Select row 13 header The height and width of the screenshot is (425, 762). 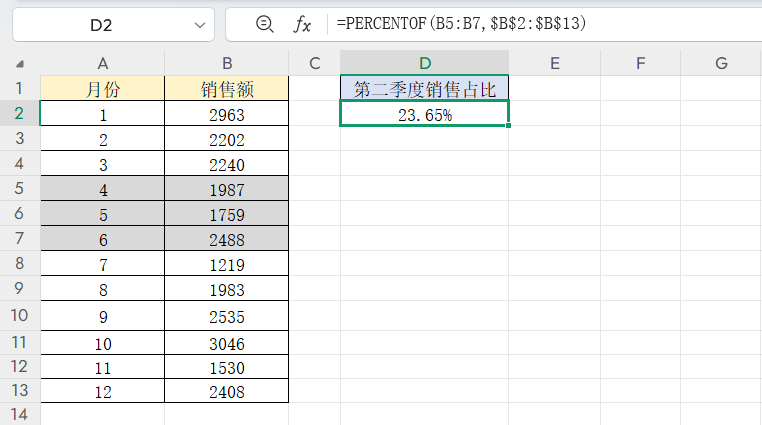pos(20,393)
